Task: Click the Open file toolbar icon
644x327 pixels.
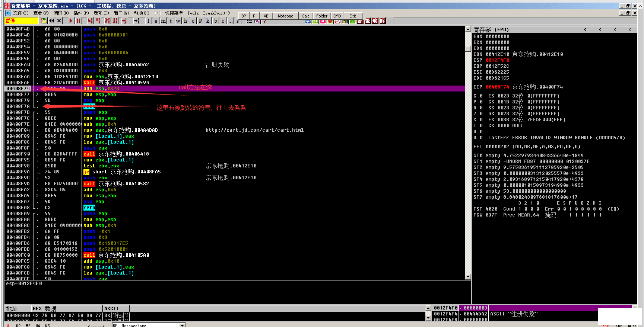Action: [x=44, y=21]
